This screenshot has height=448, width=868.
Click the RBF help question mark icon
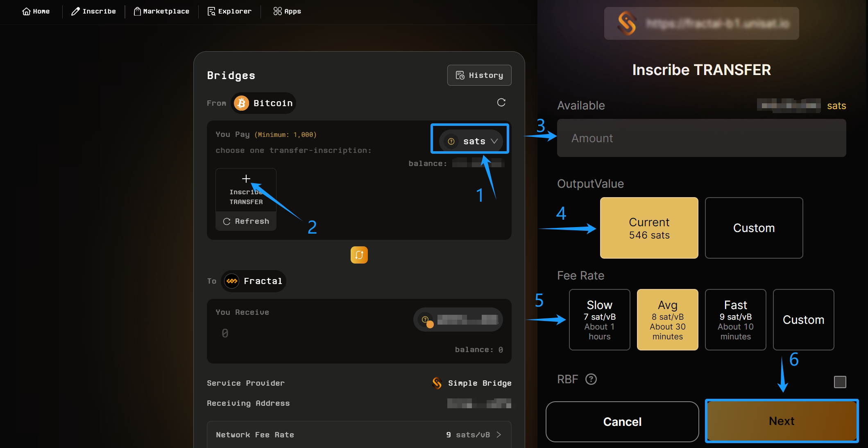click(591, 379)
